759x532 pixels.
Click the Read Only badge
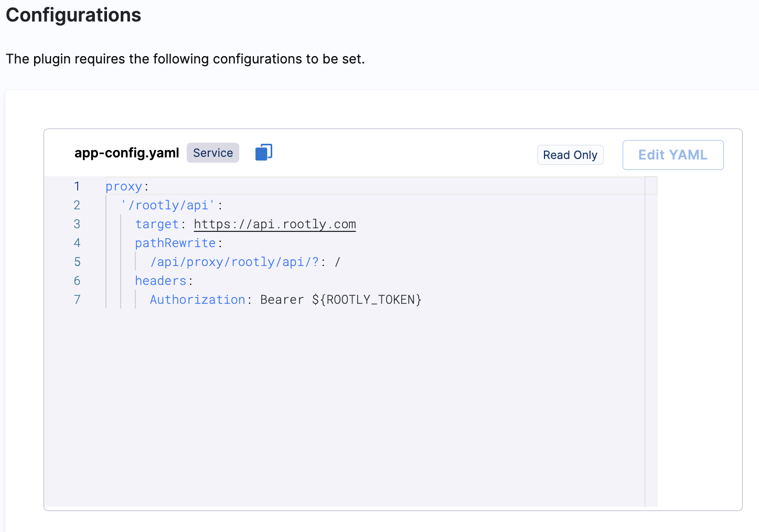[x=570, y=155]
